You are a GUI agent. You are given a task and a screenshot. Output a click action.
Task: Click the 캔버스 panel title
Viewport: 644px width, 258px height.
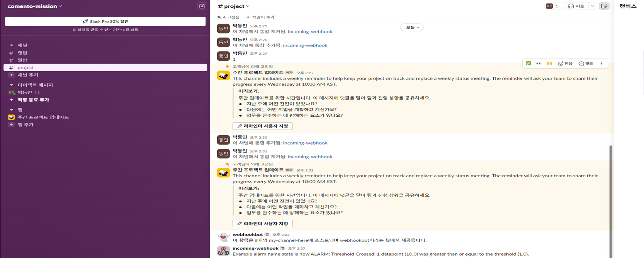tap(628, 6)
